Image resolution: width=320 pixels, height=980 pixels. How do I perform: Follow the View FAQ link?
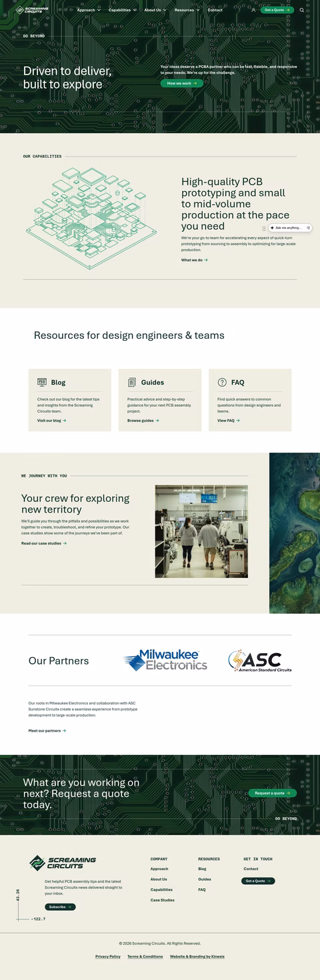(229, 421)
